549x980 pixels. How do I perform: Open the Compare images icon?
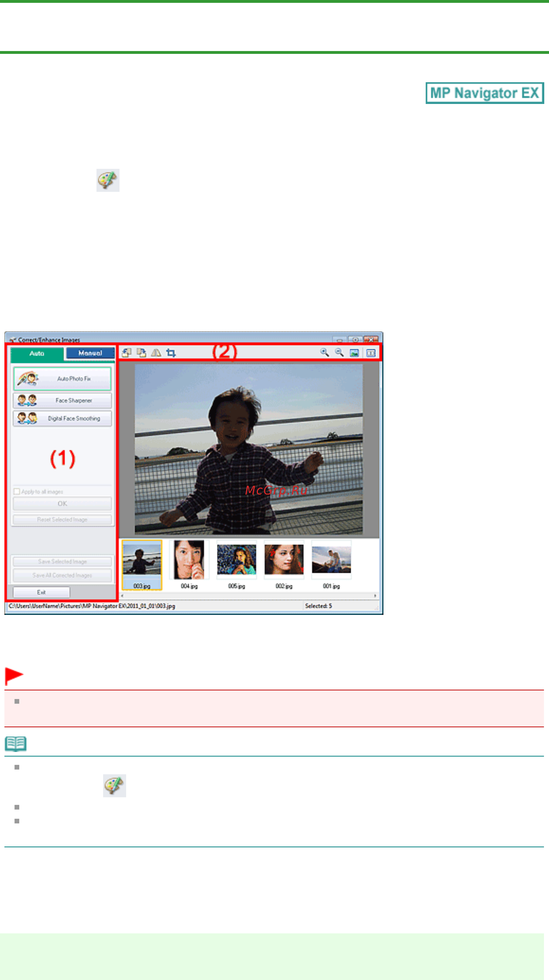tap(371, 353)
